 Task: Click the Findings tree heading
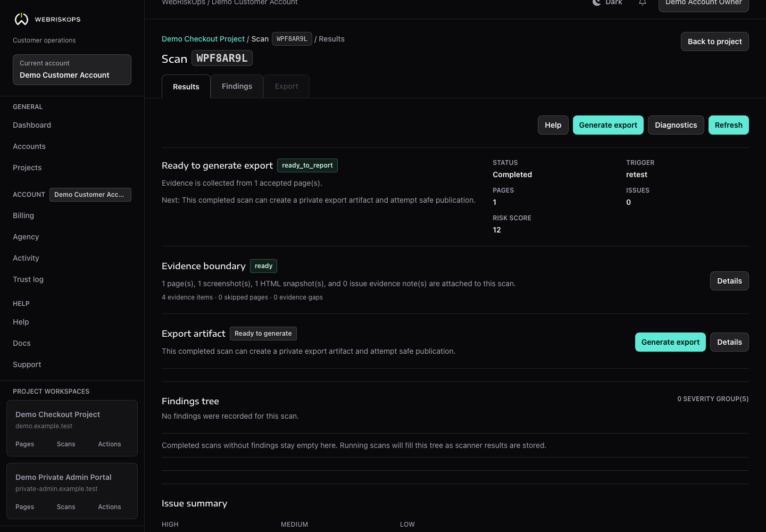pos(190,401)
